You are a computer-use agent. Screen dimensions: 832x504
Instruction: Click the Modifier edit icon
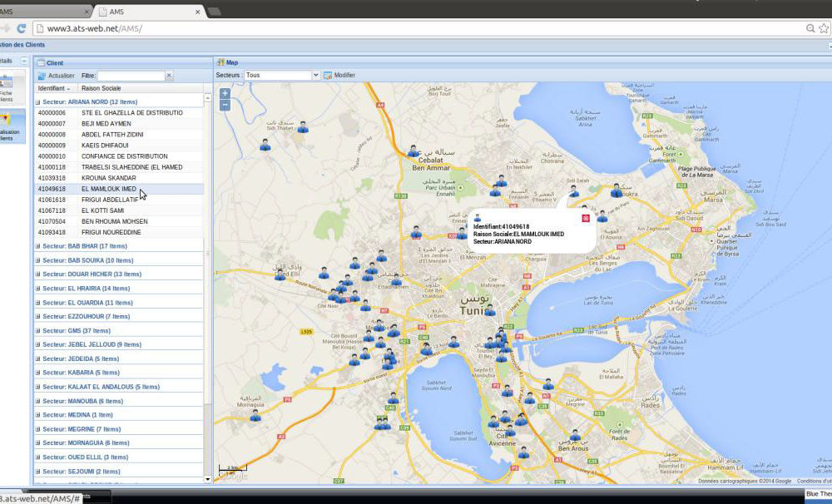[328, 75]
